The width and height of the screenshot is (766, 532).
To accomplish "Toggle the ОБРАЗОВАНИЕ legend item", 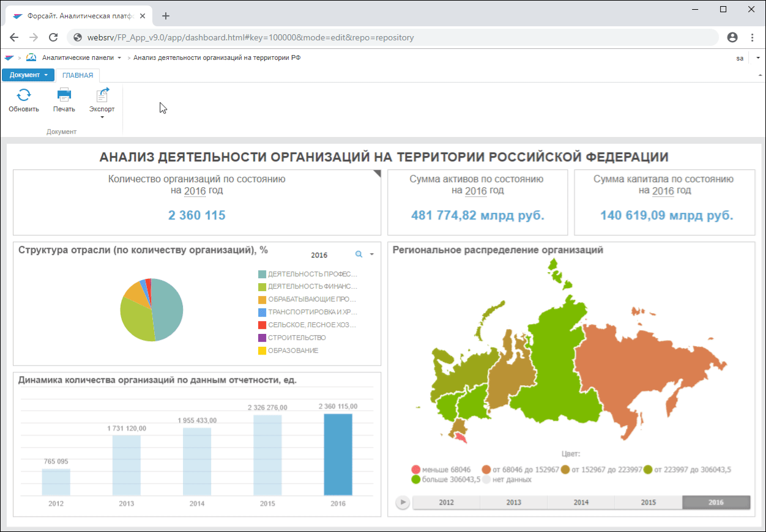I will point(288,350).
